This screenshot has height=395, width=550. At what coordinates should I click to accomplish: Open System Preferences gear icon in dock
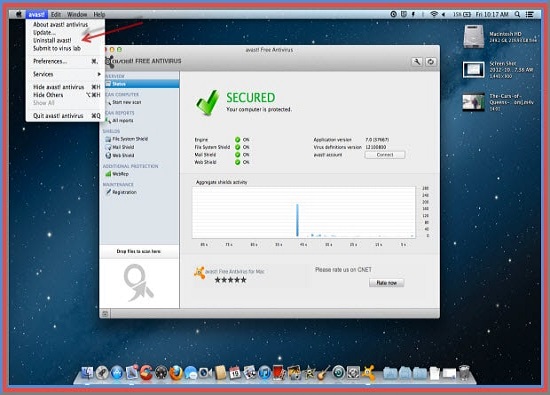pos(353,373)
